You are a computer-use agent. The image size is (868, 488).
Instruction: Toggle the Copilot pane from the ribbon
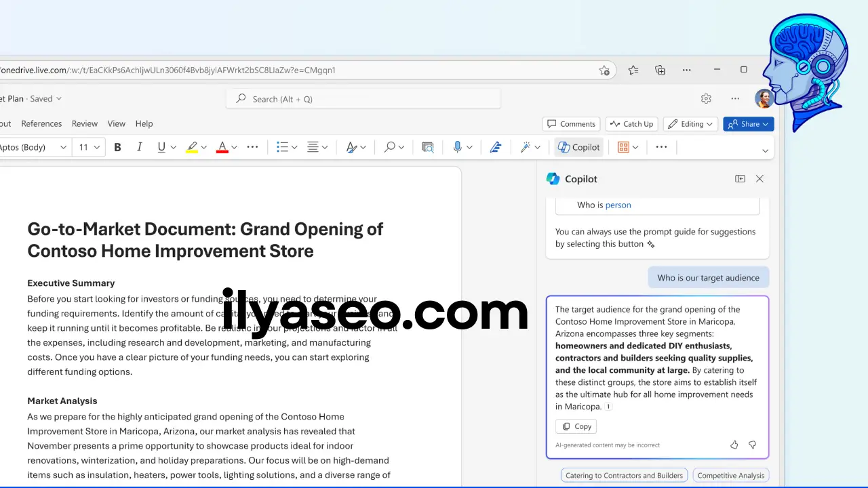pyautogui.click(x=579, y=147)
